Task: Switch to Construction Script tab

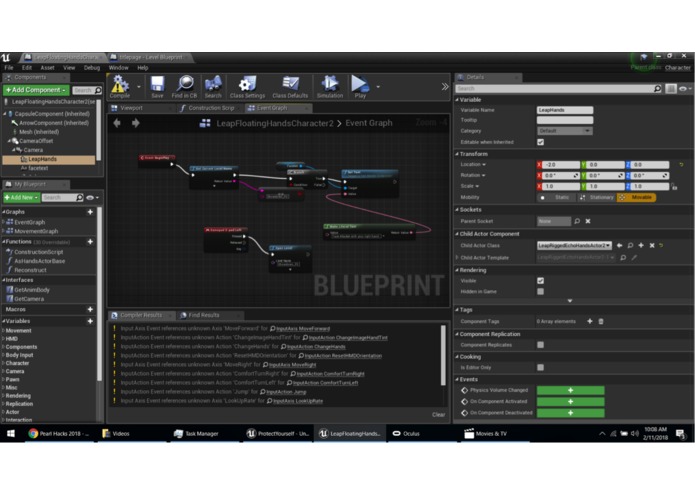Action: click(211, 108)
